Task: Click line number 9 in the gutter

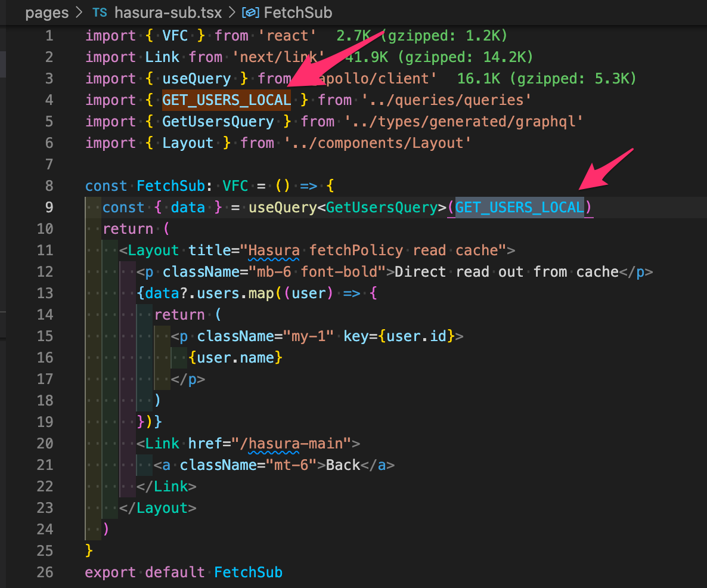Action: pyautogui.click(x=49, y=207)
